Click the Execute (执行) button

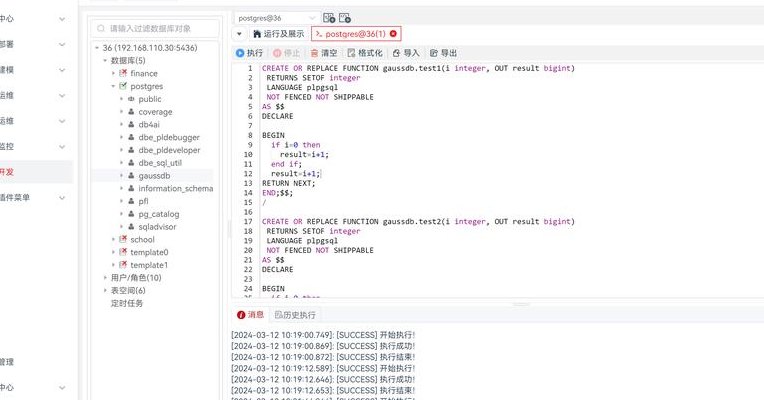pyautogui.click(x=249, y=53)
